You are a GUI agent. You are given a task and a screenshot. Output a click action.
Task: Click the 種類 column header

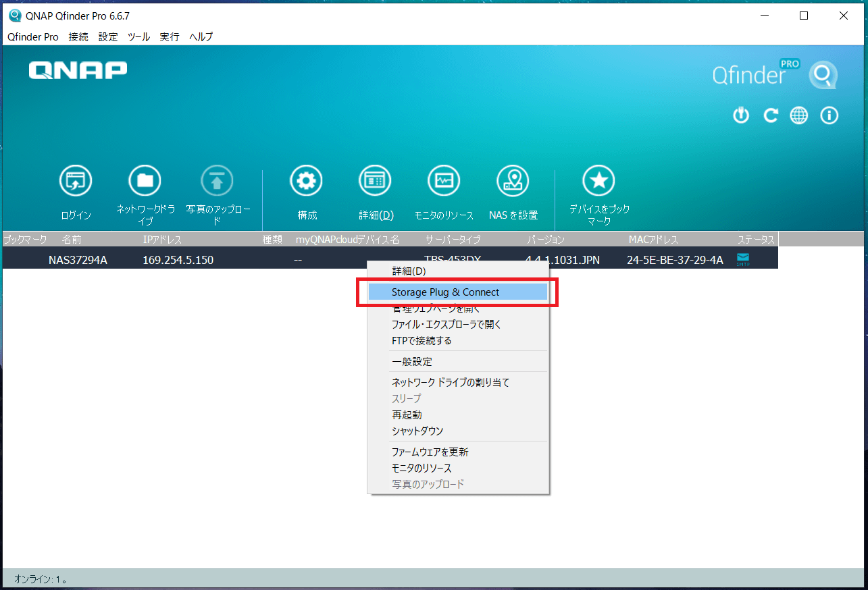tap(272, 240)
